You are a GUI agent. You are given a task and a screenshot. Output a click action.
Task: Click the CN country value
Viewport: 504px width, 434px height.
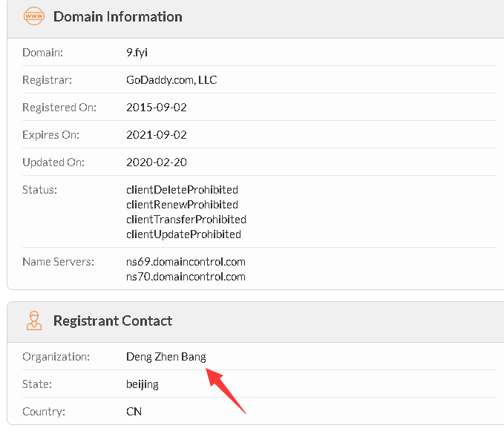tap(134, 411)
